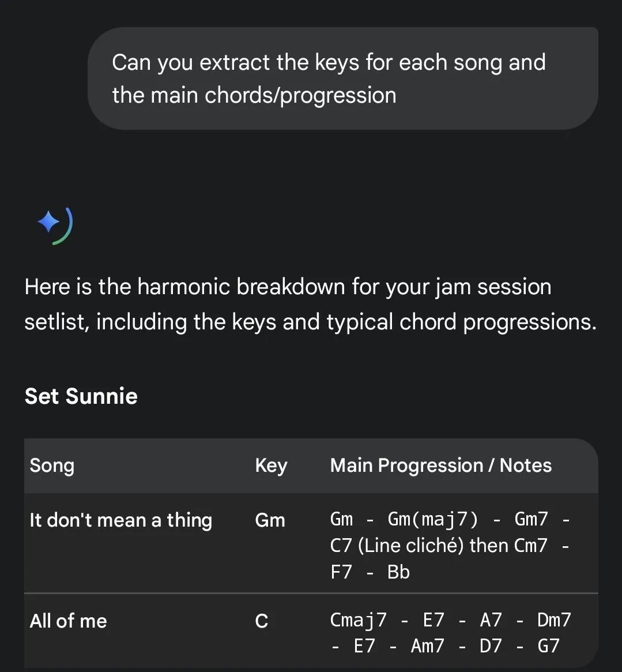The image size is (622, 672).
Task: Click the "Main Progression / Notes" column header
Action: coord(440,465)
